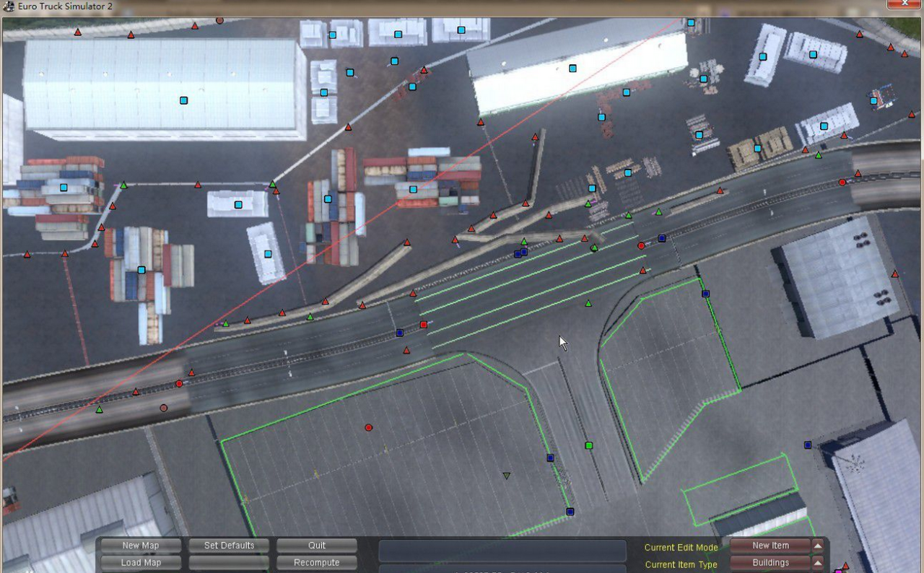Click the Load Map button
This screenshot has height=573, width=924.
point(140,562)
